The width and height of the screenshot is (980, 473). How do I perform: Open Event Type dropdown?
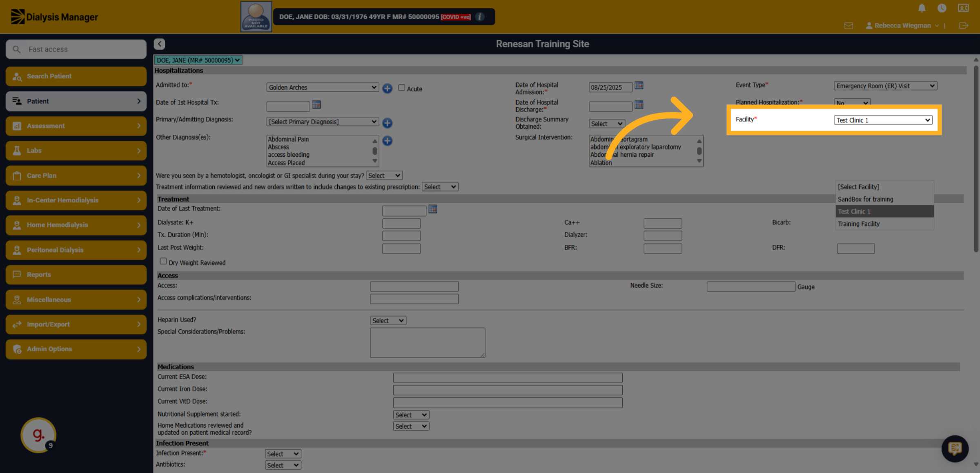click(x=885, y=86)
